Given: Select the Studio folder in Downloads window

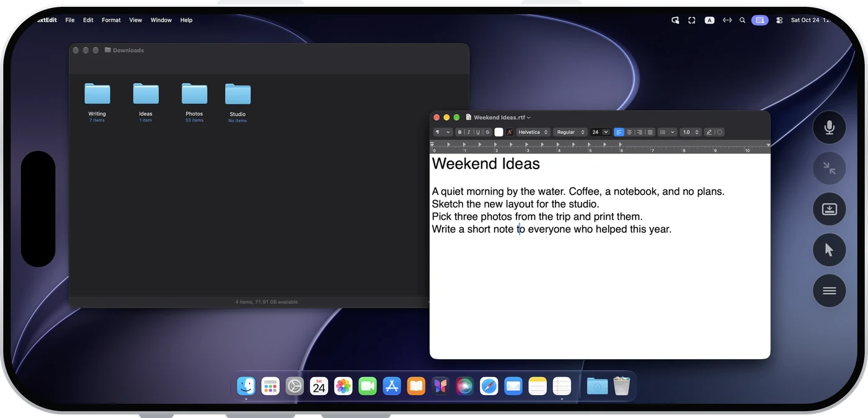Looking at the screenshot, I should click(237, 94).
